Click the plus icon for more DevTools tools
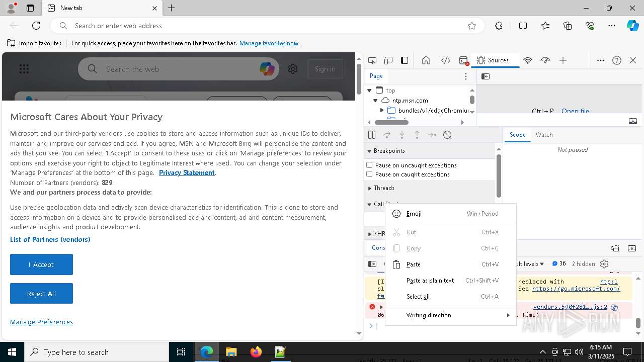 pos(563,60)
